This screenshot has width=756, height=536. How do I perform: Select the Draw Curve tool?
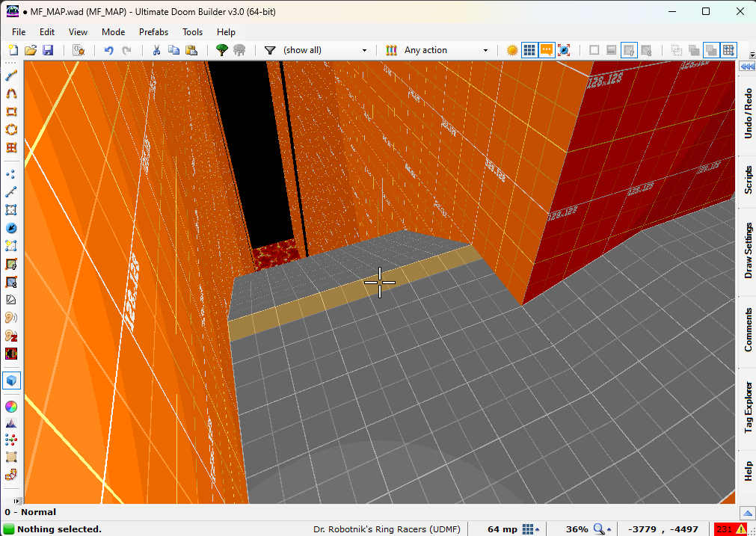(x=11, y=93)
